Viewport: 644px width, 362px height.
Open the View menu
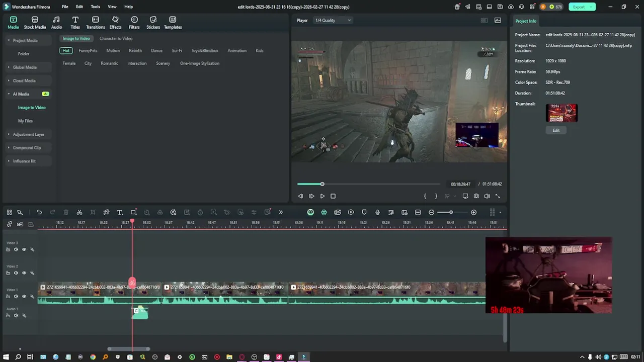pos(112,7)
